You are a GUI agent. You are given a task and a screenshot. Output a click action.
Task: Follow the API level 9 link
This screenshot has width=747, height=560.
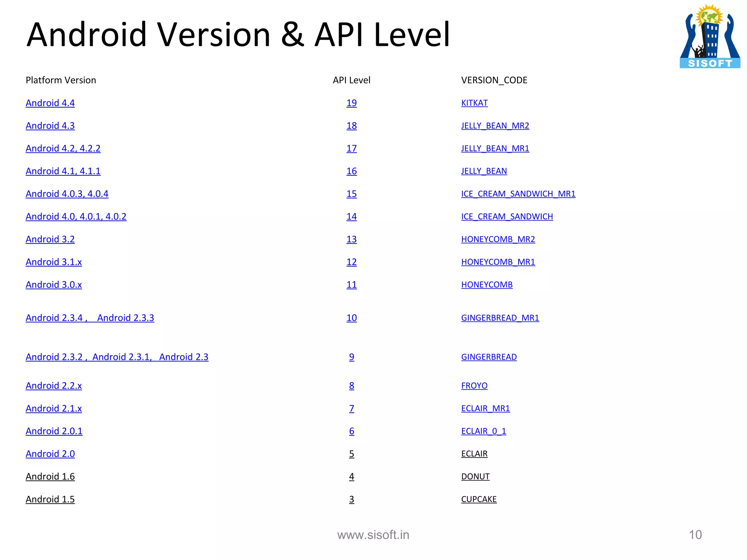(x=352, y=357)
